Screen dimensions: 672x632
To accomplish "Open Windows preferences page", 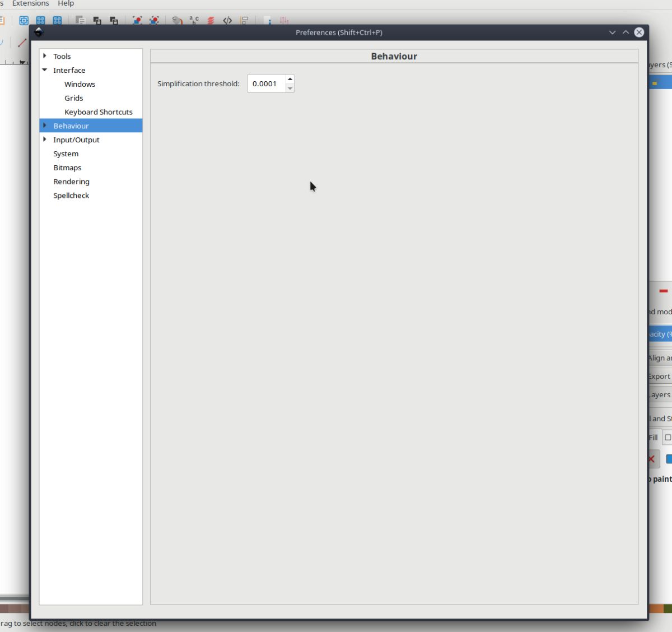I will pos(80,84).
